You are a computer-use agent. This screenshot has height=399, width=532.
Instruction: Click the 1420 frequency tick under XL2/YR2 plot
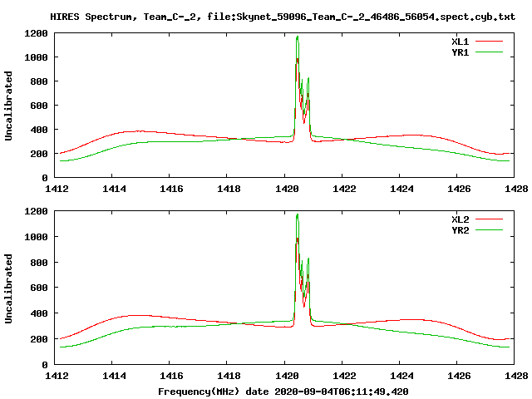click(x=287, y=376)
